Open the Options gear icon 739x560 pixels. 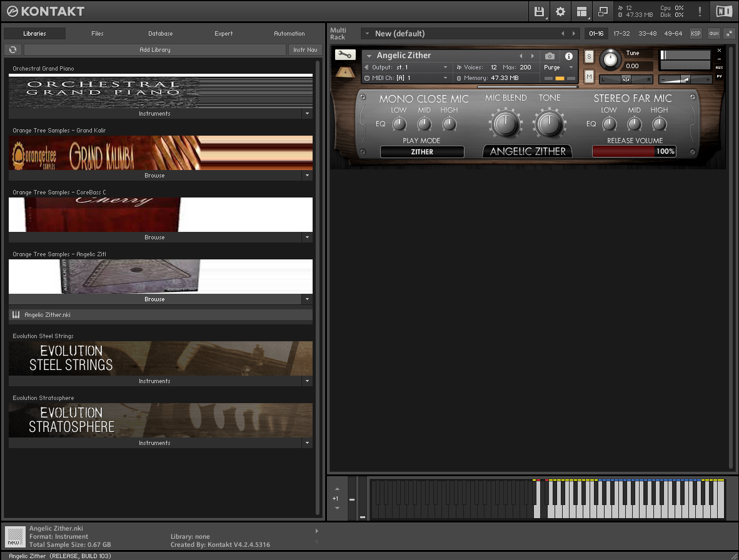click(x=560, y=11)
